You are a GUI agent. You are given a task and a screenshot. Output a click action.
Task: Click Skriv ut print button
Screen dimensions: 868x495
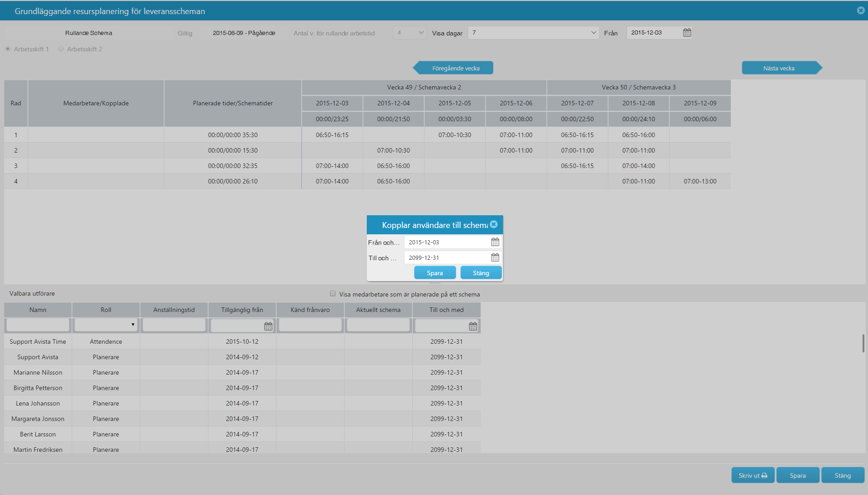(x=753, y=475)
